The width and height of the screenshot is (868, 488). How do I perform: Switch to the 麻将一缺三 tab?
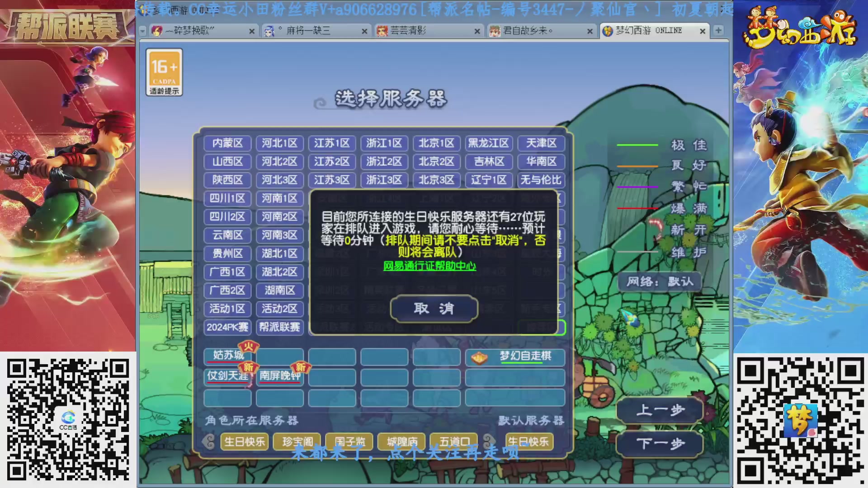click(316, 31)
